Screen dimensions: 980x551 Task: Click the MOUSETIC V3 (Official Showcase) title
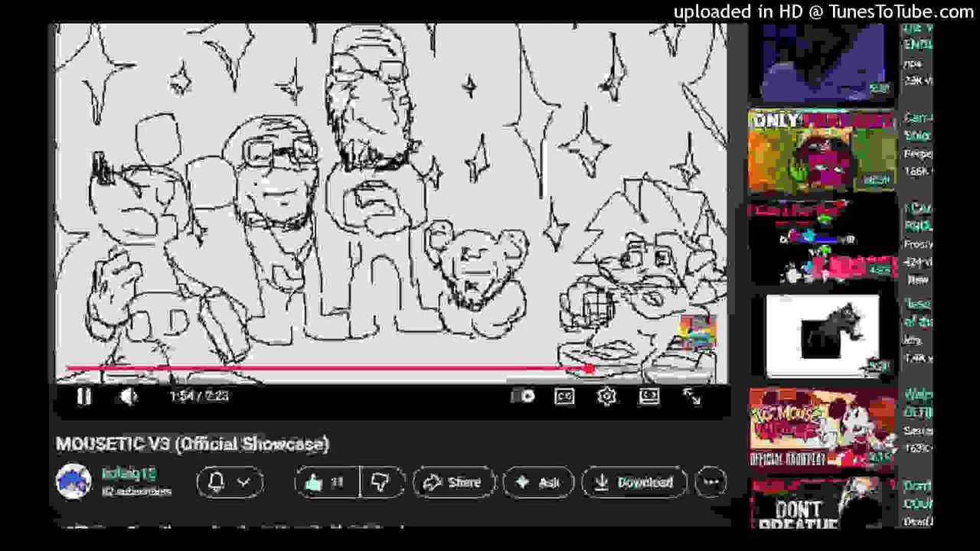192,444
